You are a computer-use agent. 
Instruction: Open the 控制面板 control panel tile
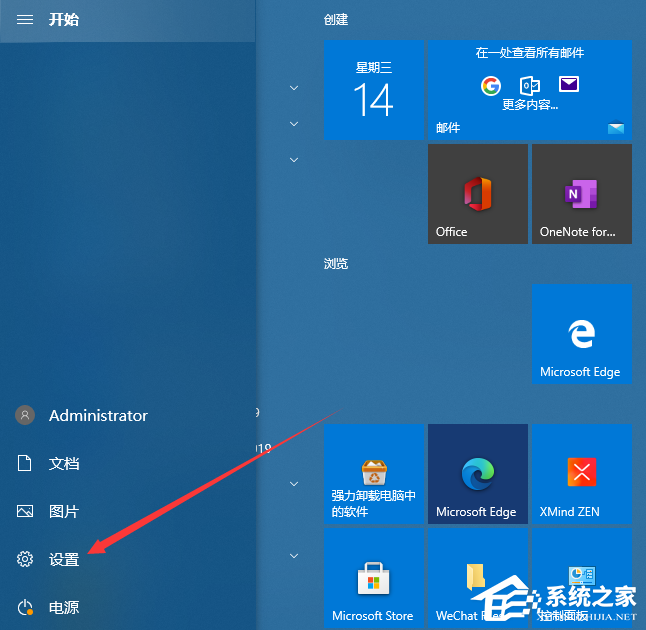click(x=581, y=578)
